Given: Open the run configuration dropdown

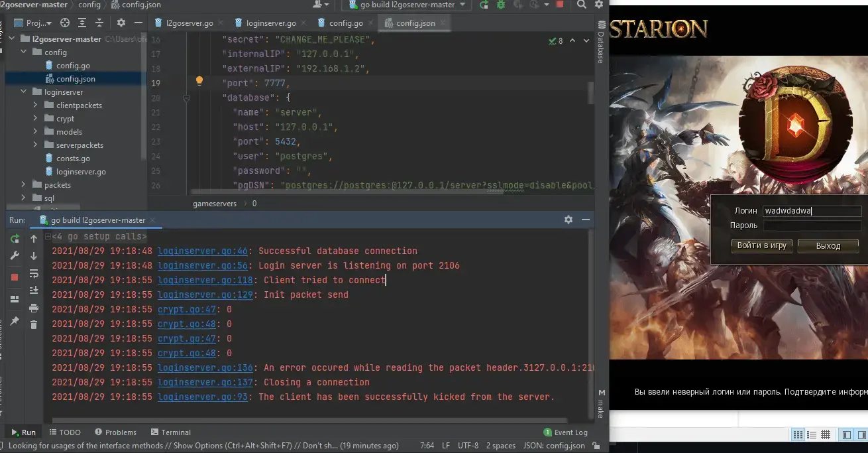Looking at the screenshot, I should pos(407,5).
